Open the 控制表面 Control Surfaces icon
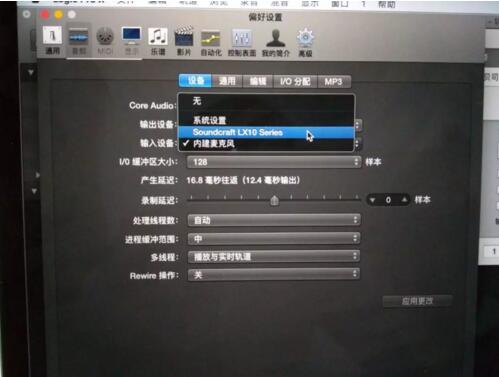The image size is (499, 377). pos(242,43)
